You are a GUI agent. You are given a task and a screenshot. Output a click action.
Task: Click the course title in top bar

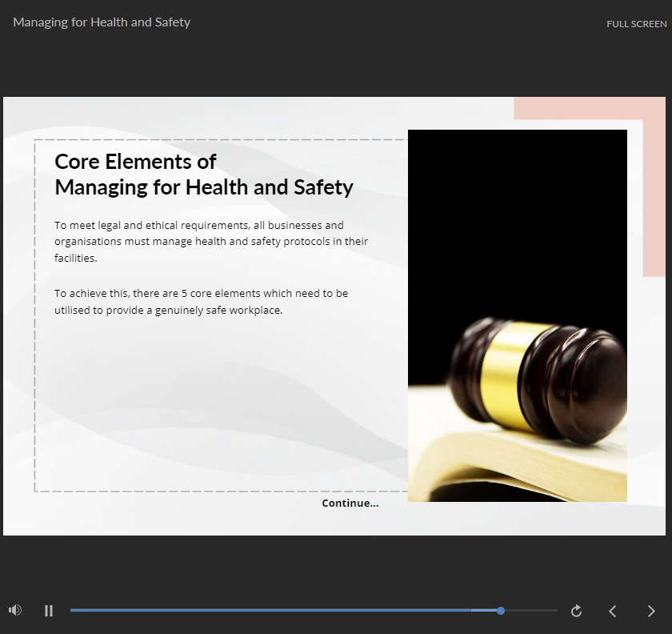(102, 22)
